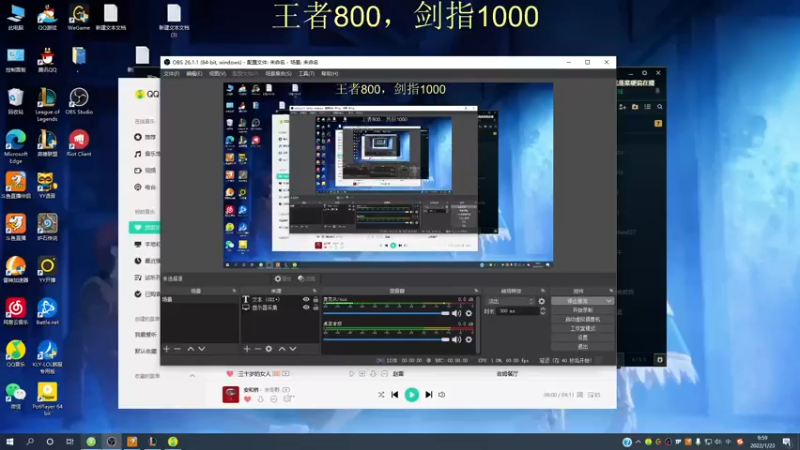Add a scene with plus icon in Scenes panel

click(x=166, y=349)
